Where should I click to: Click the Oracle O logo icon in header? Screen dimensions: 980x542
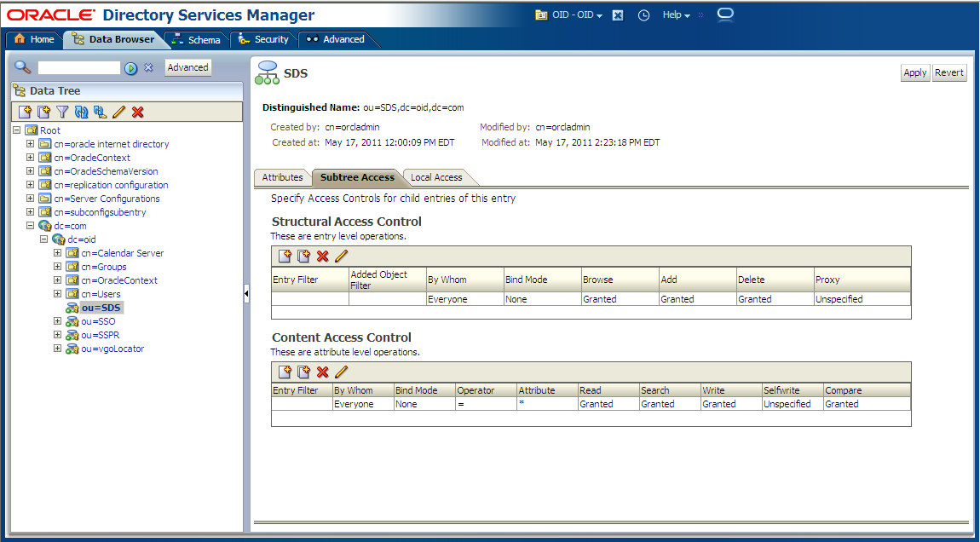[x=725, y=14]
